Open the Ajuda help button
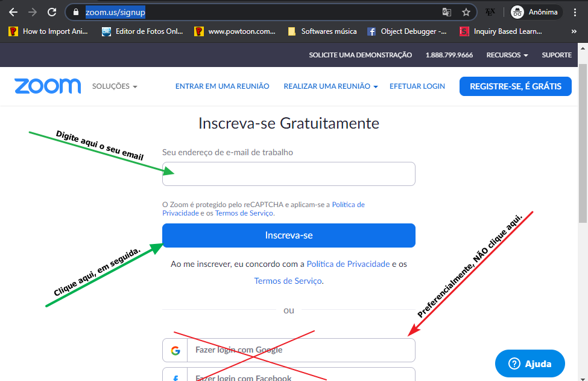The image size is (588, 381). 530,363
